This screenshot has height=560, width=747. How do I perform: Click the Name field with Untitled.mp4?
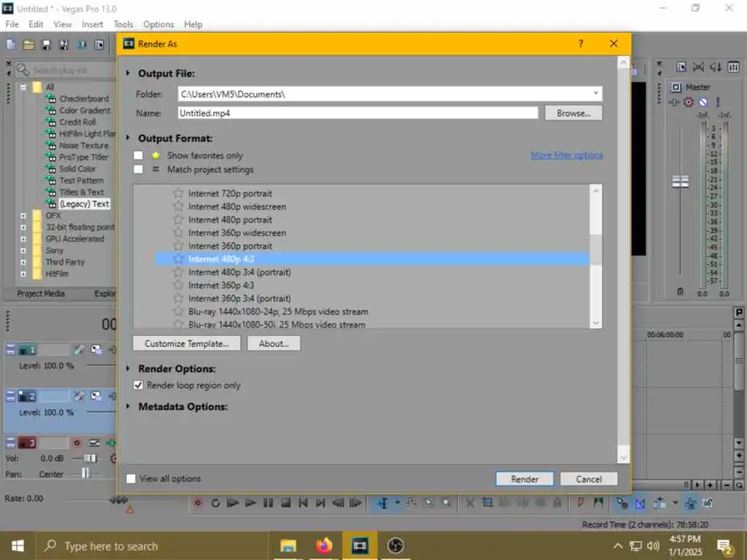[357, 113]
